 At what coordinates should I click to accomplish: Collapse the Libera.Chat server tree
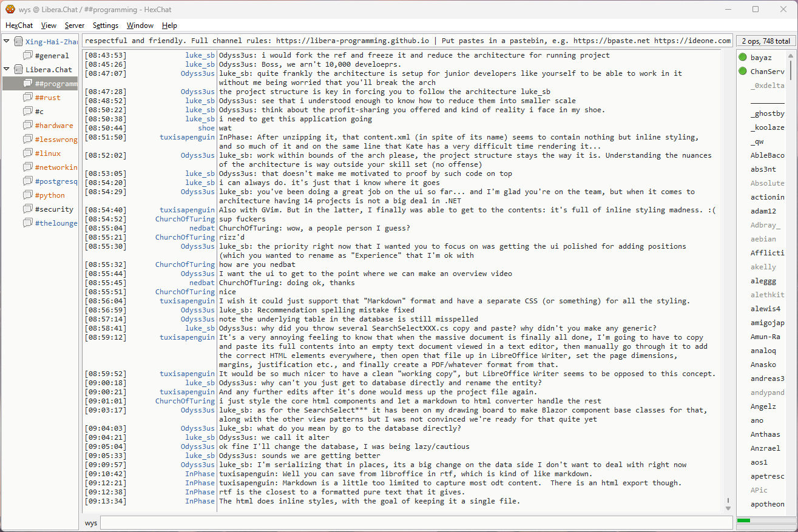click(7, 70)
